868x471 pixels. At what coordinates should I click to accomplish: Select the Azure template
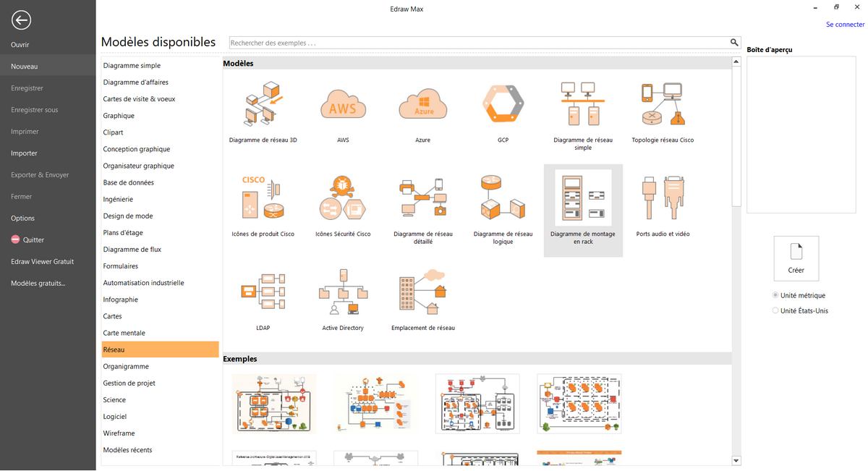pos(422,109)
